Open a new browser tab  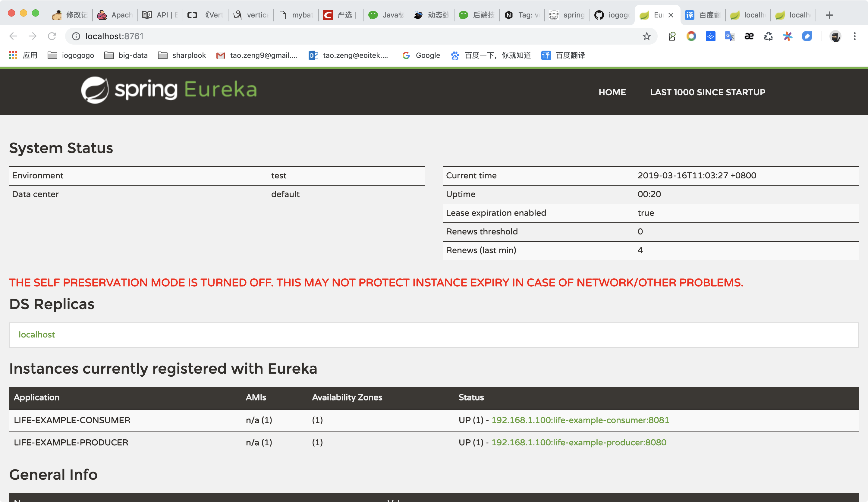pos(829,15)
